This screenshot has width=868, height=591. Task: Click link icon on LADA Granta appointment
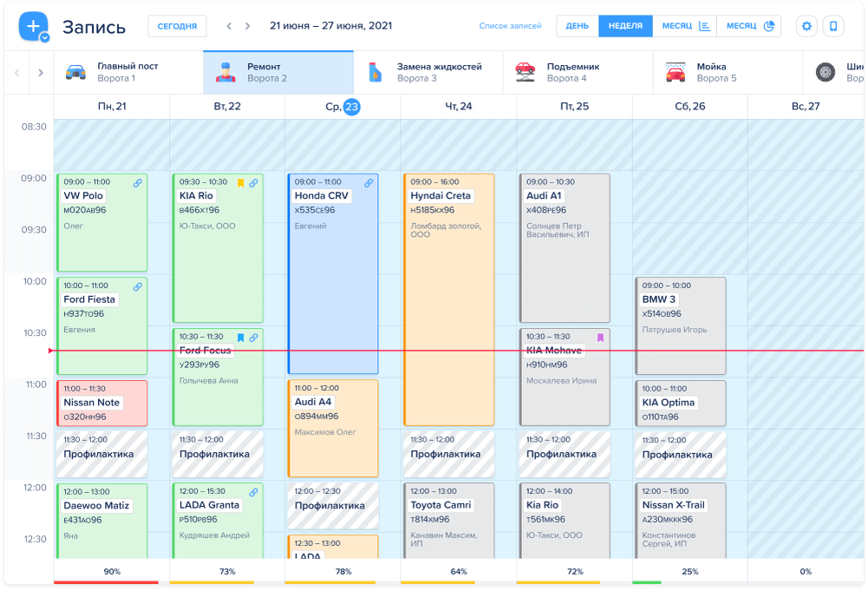(x=253, y=492)
